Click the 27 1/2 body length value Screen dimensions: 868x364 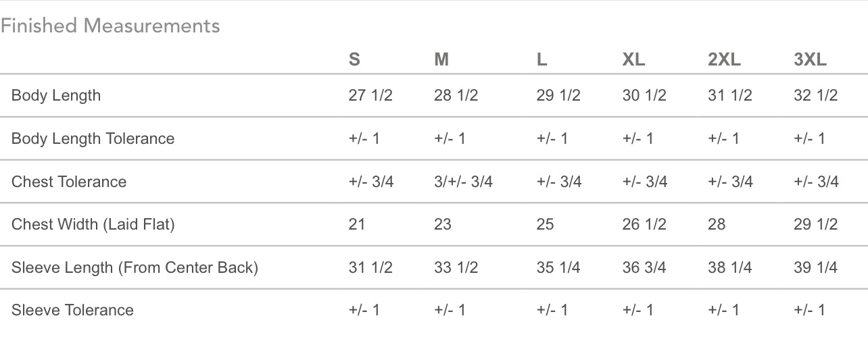(x=370, y=95)
